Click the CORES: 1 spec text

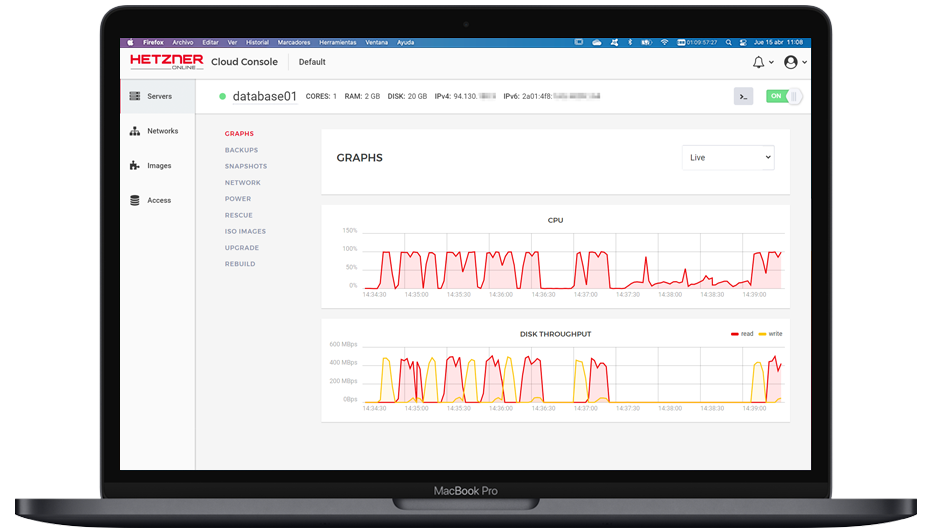coord(321,96)
